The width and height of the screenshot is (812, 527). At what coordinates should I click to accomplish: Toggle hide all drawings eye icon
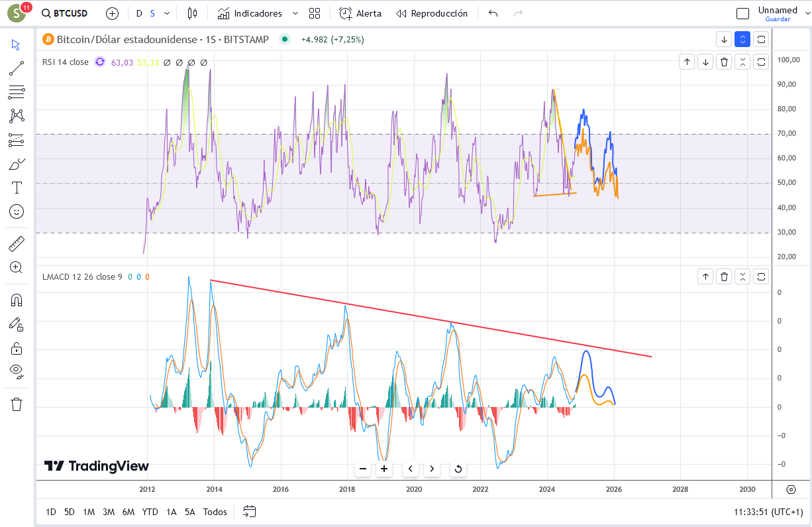17,371
